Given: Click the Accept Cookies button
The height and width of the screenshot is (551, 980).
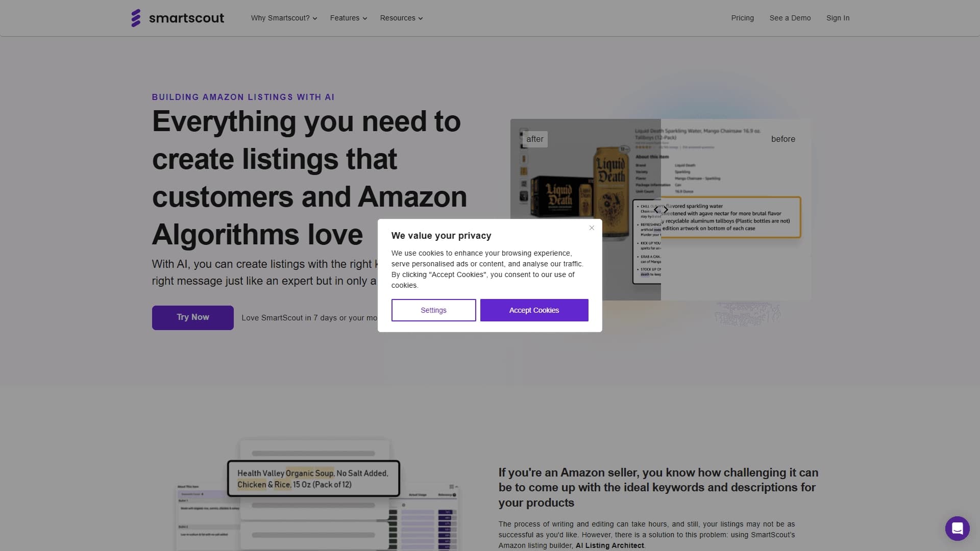Looking at the screenshot, I should coord(534,310).
